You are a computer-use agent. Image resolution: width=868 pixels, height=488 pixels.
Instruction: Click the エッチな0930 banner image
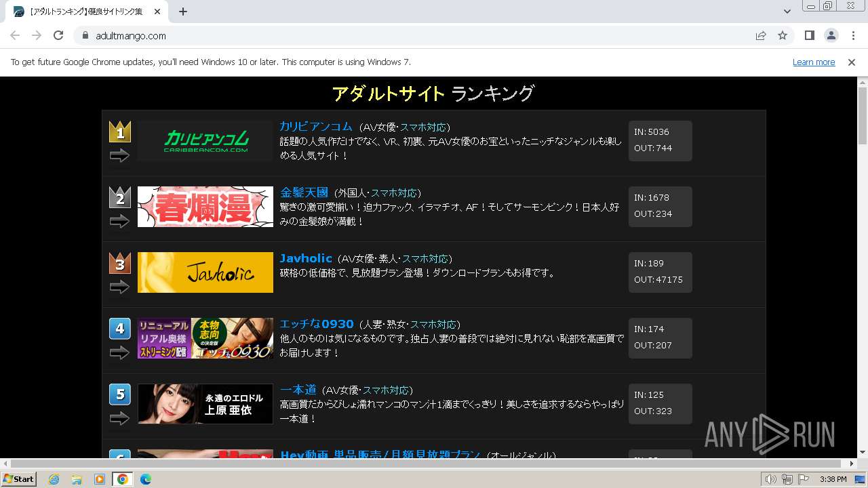tap(205, 338)
